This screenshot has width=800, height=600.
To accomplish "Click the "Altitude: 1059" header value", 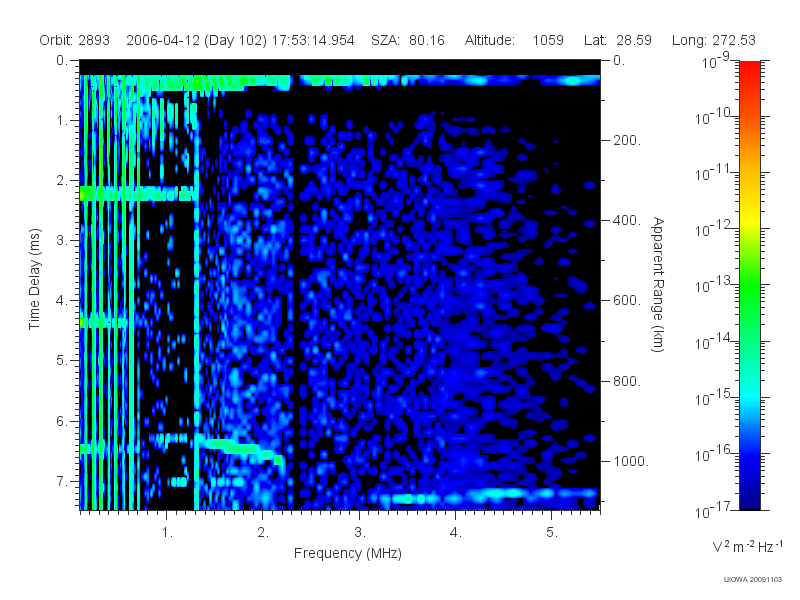I will click(514, 40).
